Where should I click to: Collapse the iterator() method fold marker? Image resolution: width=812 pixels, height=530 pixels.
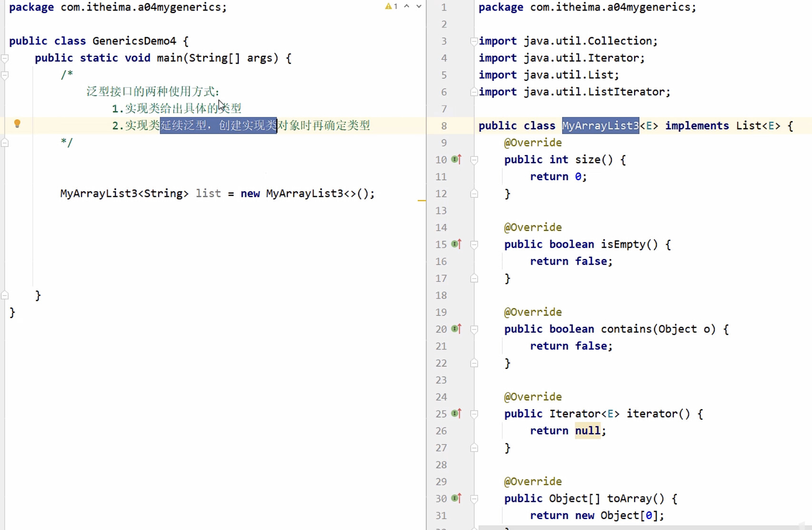tap(474, 414)
